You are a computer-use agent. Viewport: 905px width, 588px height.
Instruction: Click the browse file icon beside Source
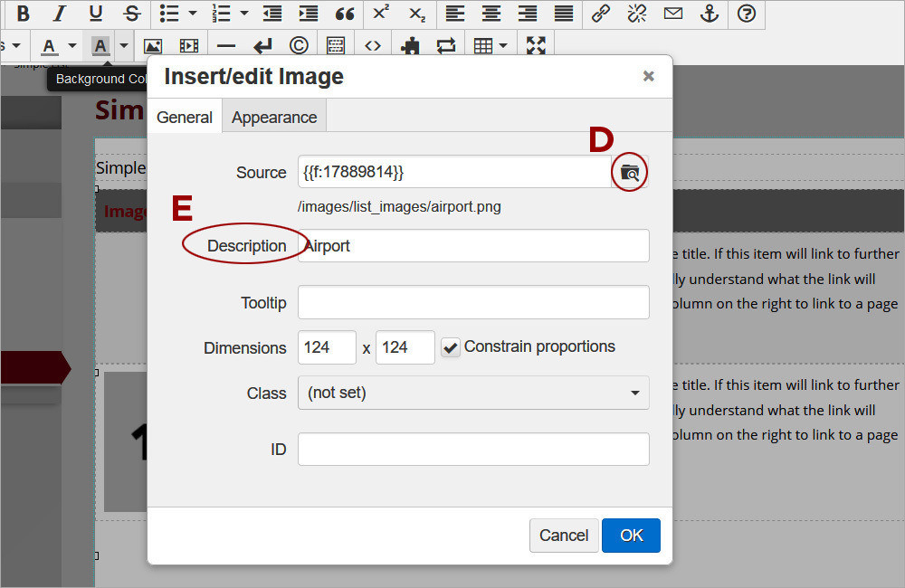tap(630, 172)
